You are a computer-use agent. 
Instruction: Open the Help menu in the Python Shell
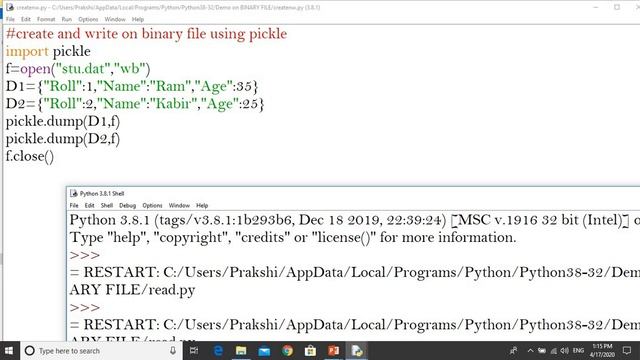click(202, 205)
